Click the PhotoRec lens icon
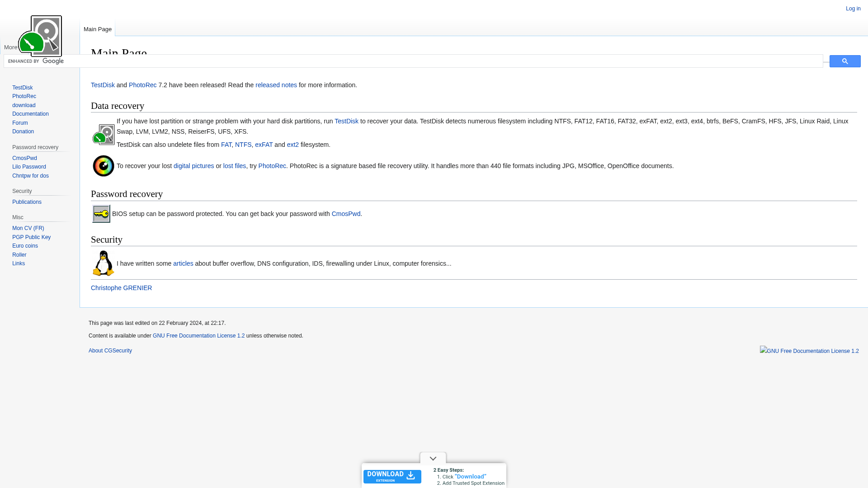The height and width of the screenshot is (488, 868). [103, 166]
